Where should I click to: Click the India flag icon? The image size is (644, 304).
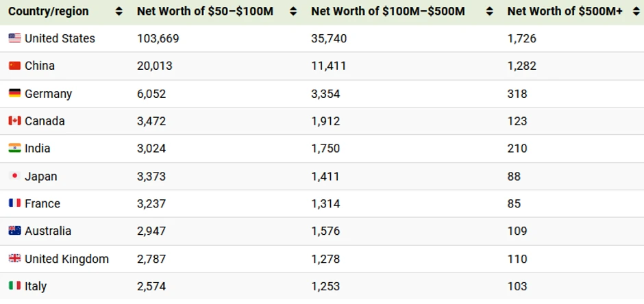pos(14,149)
